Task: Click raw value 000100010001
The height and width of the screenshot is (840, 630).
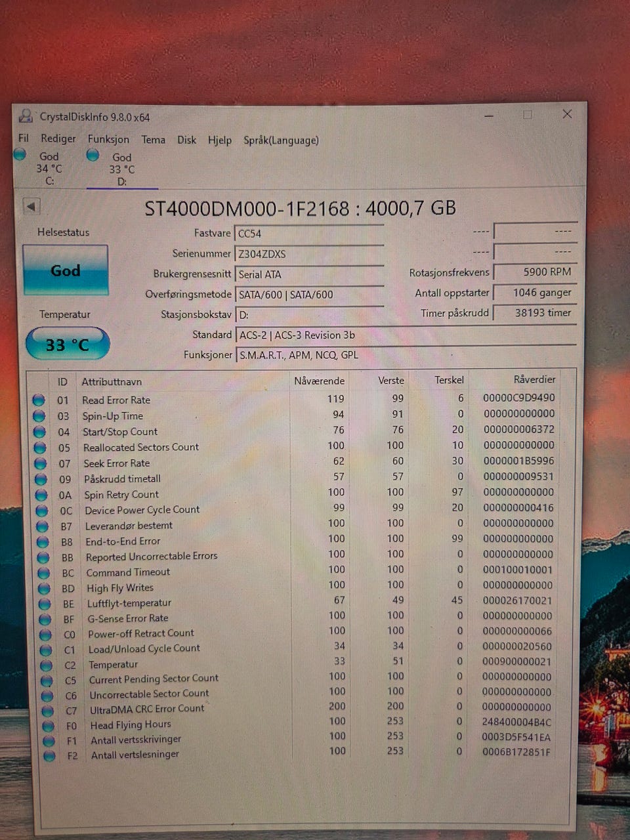Action: click(518, 570)
